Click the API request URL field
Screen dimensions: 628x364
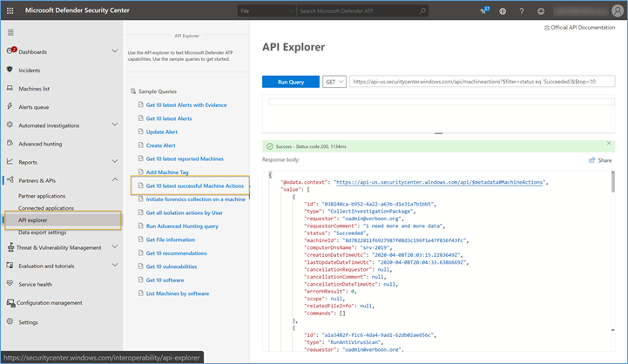[x=483, y=82]
